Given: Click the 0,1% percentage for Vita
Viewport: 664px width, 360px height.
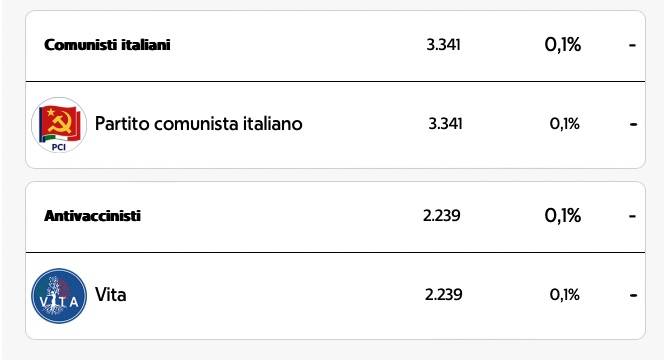Looking at the screenshot, I should coord(564,295).
